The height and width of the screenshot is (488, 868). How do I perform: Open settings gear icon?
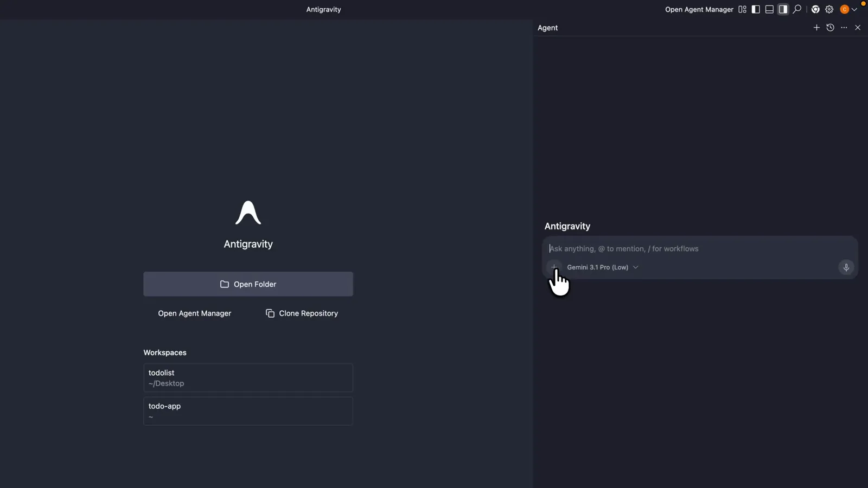pos(829,9)
